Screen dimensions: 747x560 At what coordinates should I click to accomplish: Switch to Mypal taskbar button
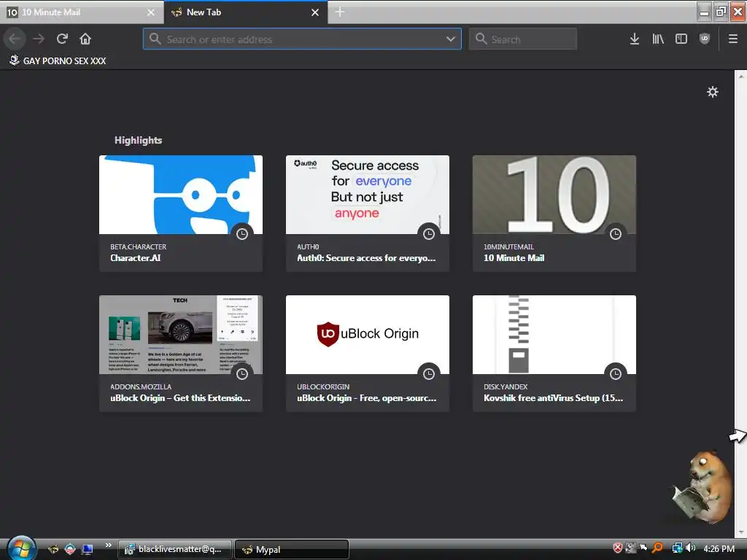pos(292,549)
